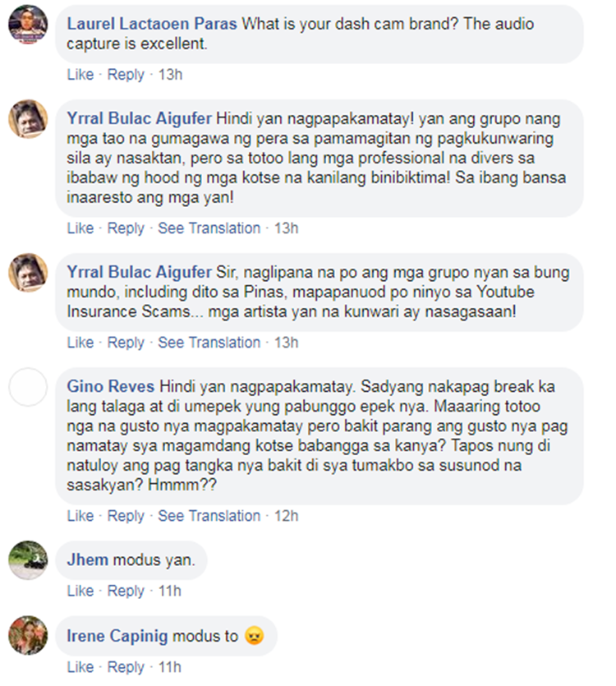Like Laurel Lactaoen Paras comment
The image size is (616, 686).
pyautogui.click(x=80, y=75)
